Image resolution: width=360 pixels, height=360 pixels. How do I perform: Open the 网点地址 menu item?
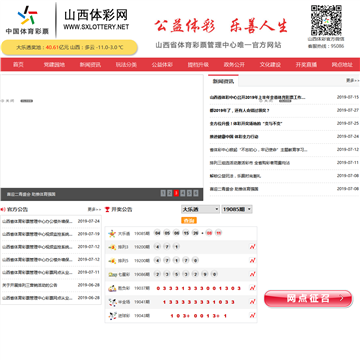tap(342, 65)
